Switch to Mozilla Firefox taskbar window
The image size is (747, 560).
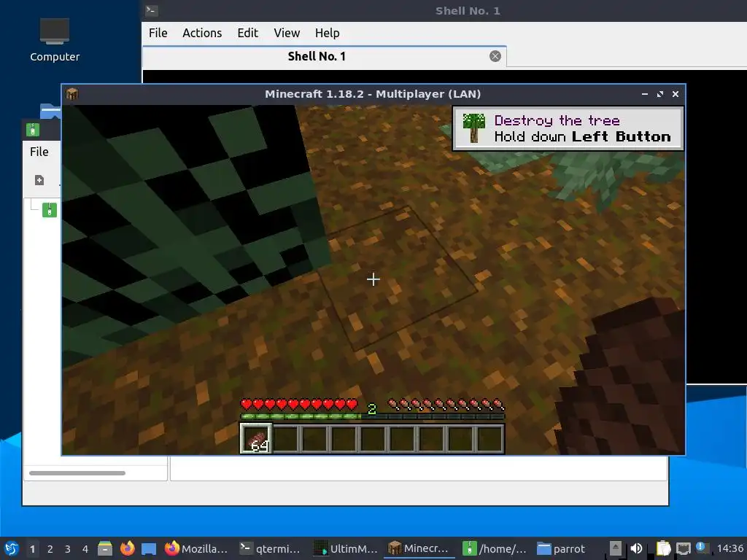[x=196, y=548]
